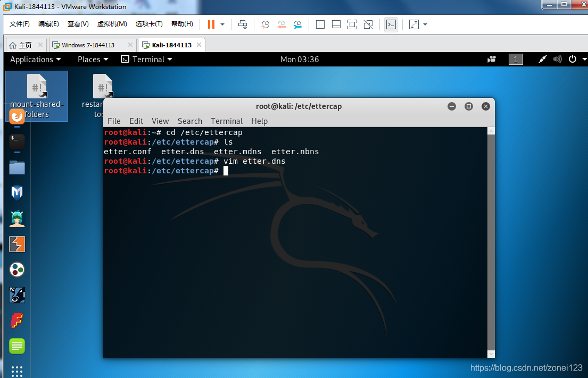Launch Metasploit from the dock
Viewport: 588px width, 378px height.
point(17,193)
